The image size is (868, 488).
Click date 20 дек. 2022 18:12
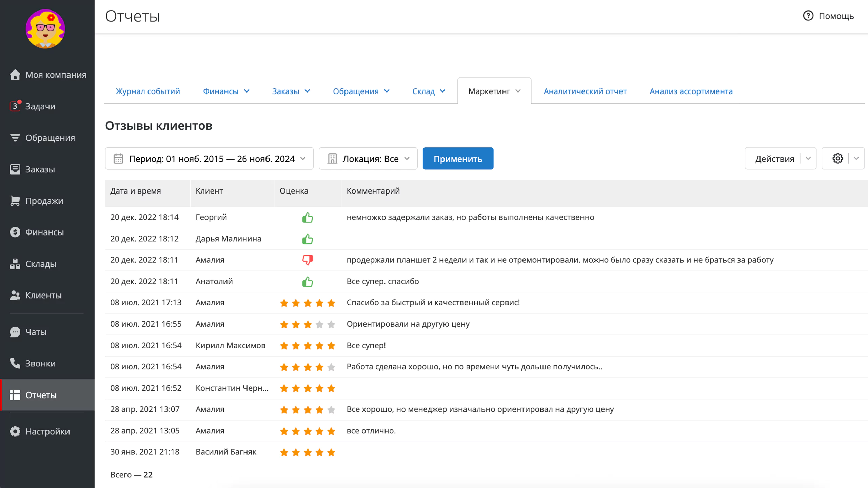pos(144,239)
